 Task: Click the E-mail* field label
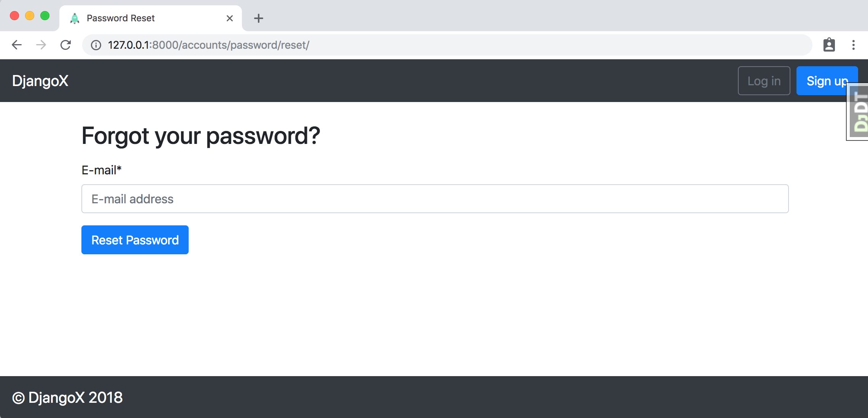[x=102, y=170]
